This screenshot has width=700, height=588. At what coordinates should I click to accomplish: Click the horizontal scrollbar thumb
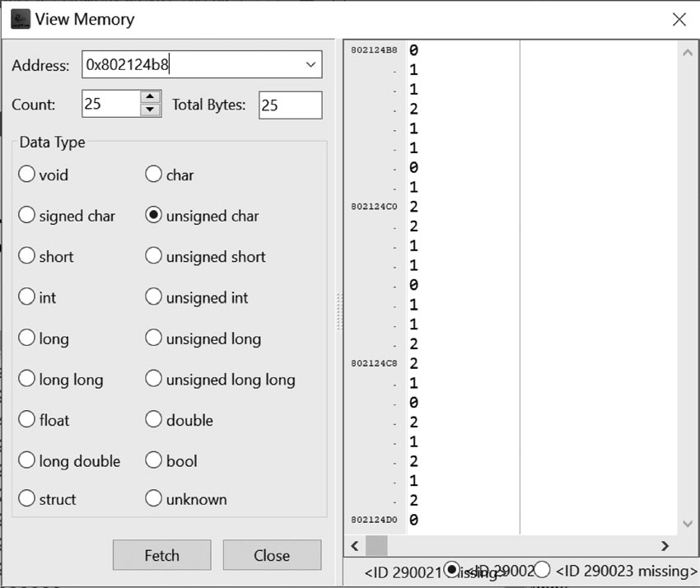(x=376, y=546)
